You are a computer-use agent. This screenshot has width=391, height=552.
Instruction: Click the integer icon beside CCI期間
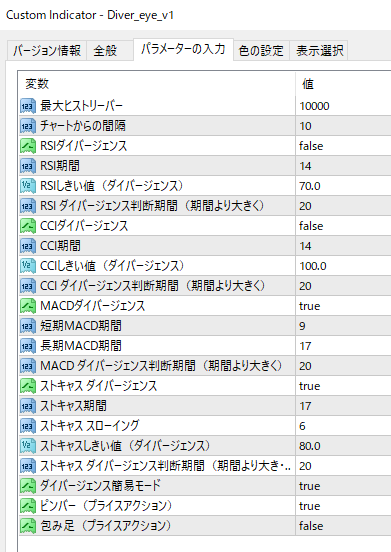pyautogui.click(x=28, y=246)
